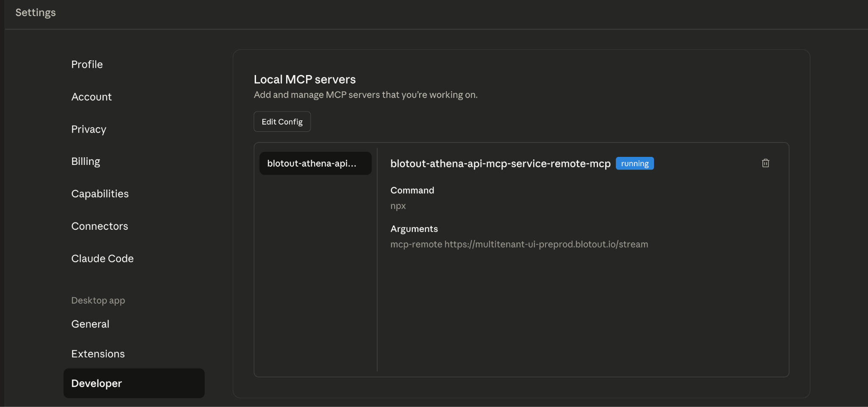Open the Extensions section
This screenshot has height=407, width=868.
pyautogui.click(x=98, y=354)
